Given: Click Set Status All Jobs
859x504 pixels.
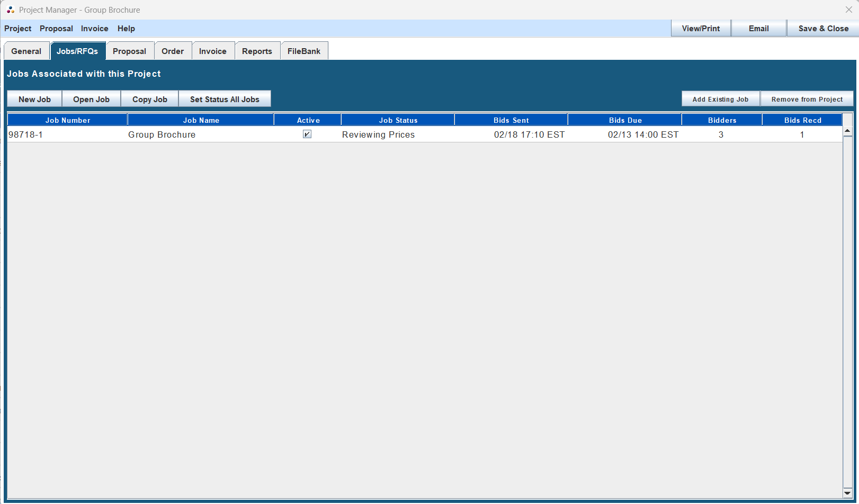Looking at the screenshot, I should [x=225, y=98].
